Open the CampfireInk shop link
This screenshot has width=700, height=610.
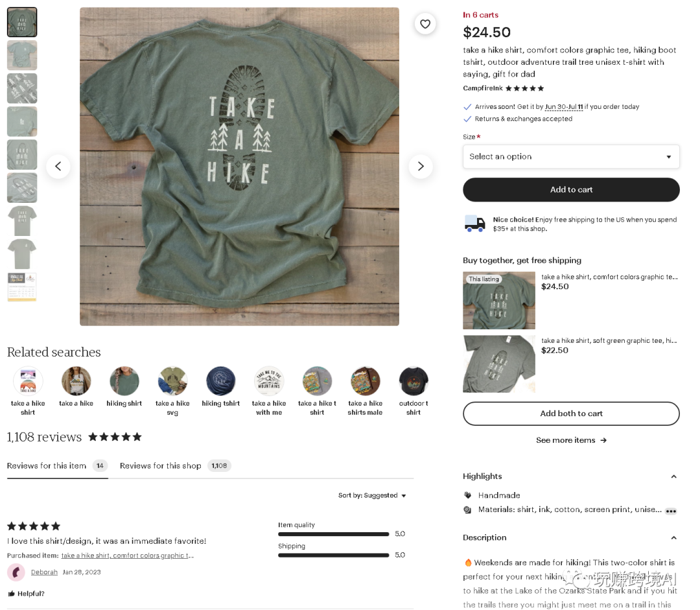point(483,88)
